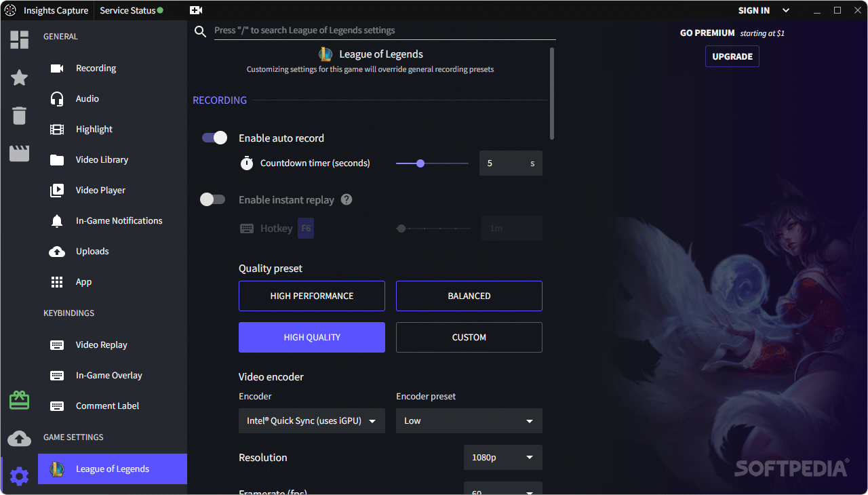Screen dimensions: 868x495
Task: Select High Quality preset button
Action: 312,338
